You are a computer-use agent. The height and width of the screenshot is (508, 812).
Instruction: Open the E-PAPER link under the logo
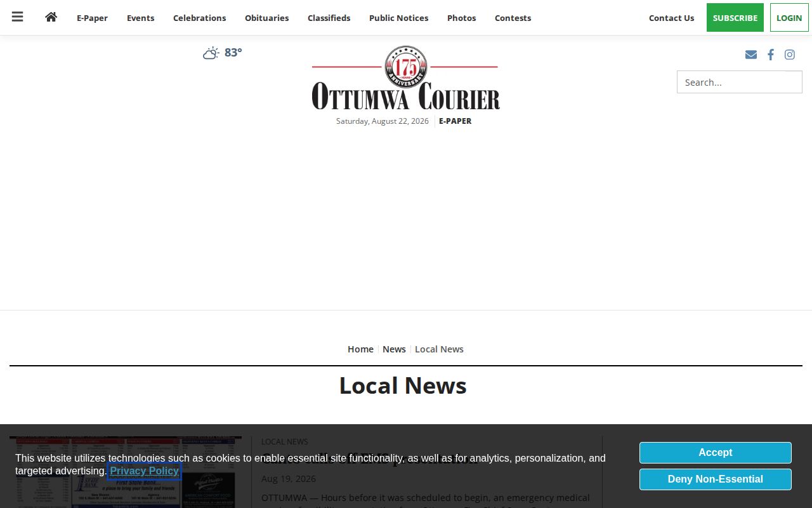[x=455, y=121]
